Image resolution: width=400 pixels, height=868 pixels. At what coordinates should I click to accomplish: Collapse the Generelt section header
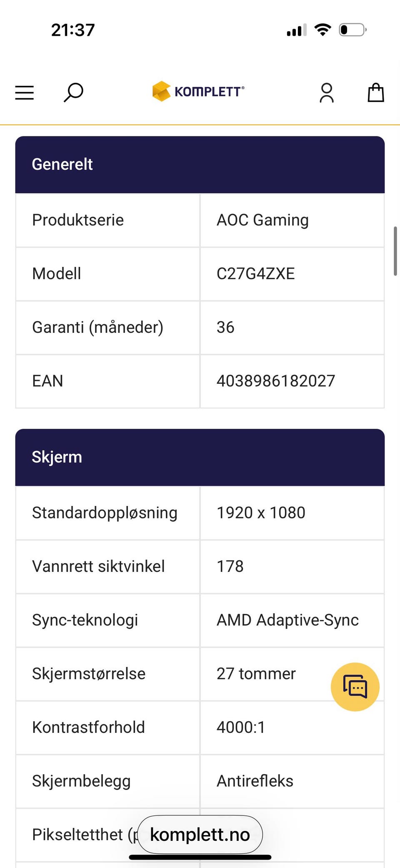pos(200,164)
